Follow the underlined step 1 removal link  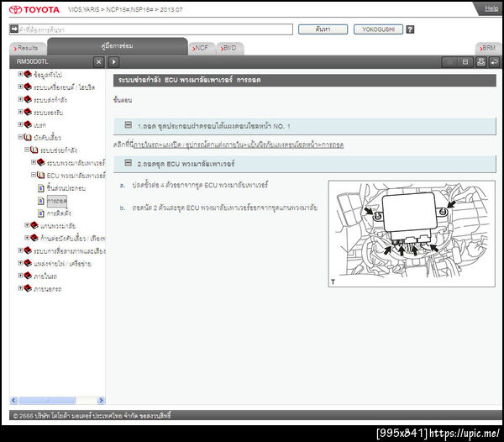239,145
